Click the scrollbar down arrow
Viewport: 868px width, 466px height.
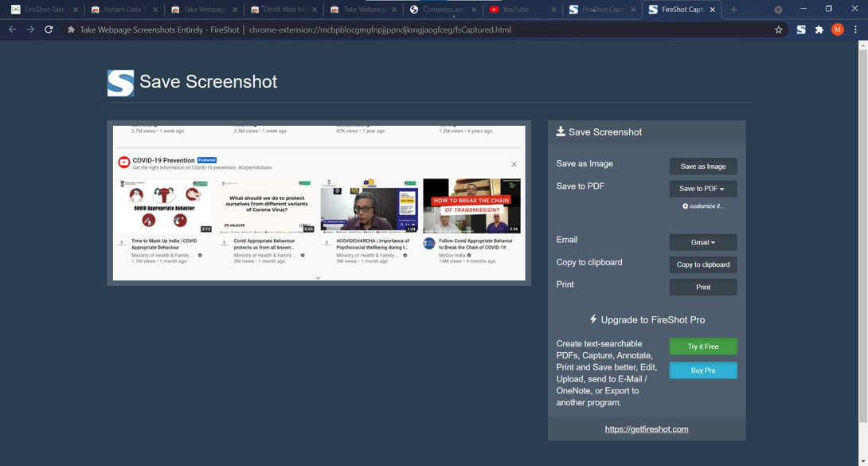(863, 461)
